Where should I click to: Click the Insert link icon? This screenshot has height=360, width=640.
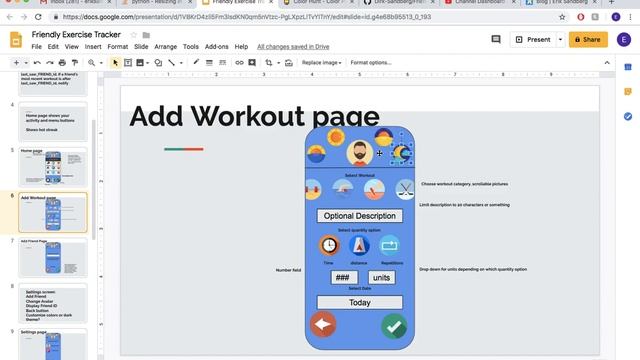tap(239, 63)
